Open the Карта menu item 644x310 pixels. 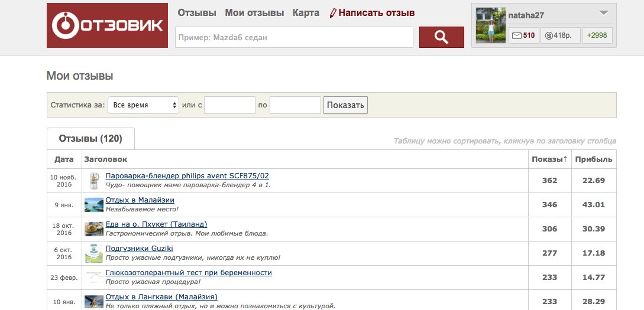[x=306, y=13]
